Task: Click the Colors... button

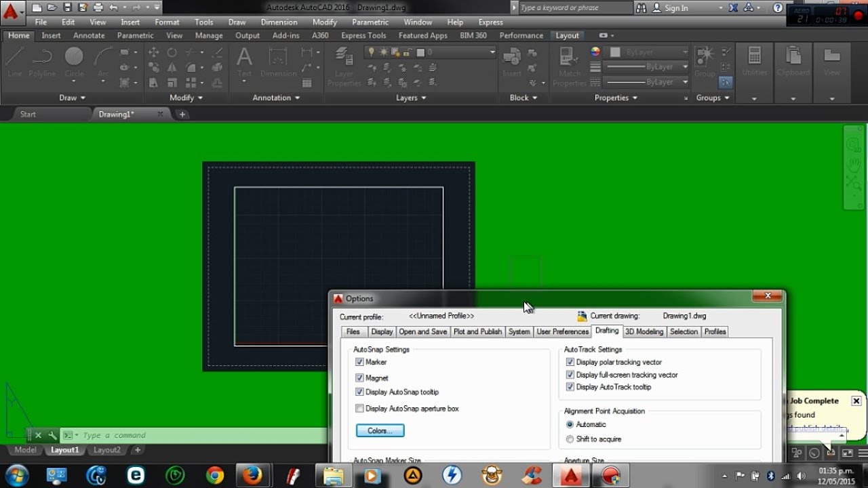Action: [380, 430]
